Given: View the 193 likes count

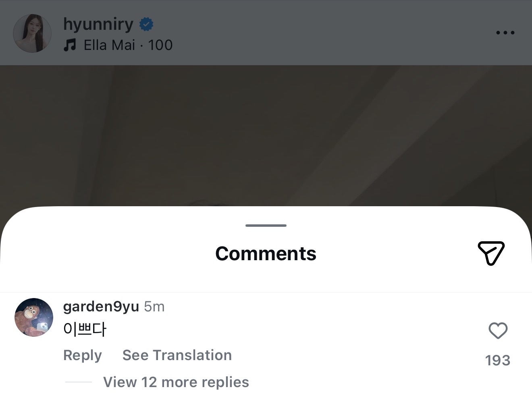Looking at the screenshot, I should pos(498,360).
